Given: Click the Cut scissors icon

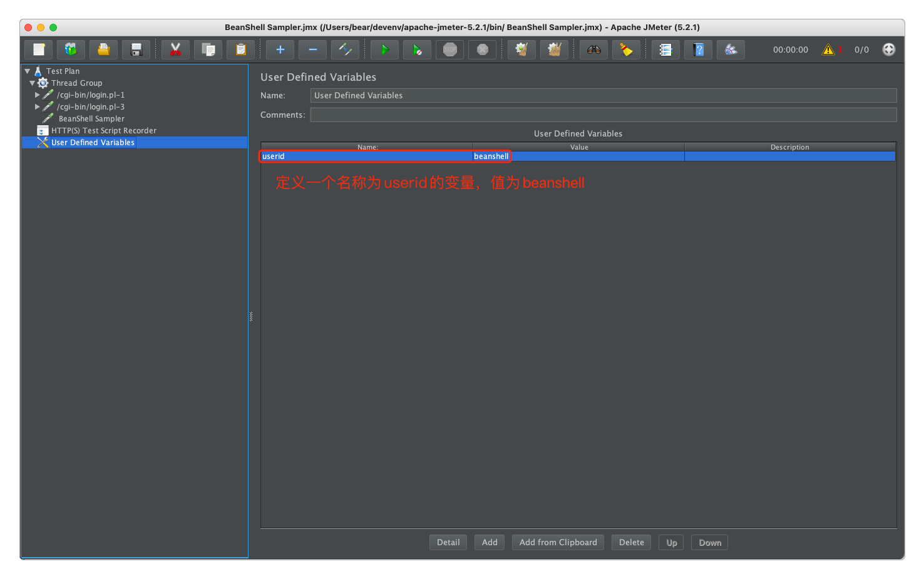Looking at the screenshot, I should tap(176, 49).
